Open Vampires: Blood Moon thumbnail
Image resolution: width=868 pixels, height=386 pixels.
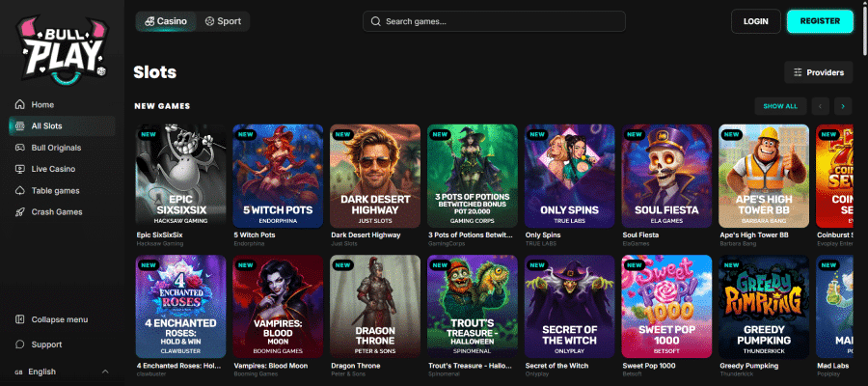click(x=278, y=307)
